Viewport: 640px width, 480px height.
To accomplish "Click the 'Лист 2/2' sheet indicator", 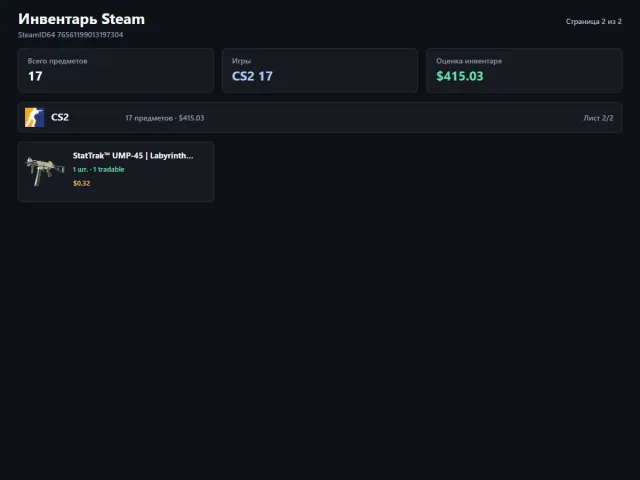I will (598, 118).
